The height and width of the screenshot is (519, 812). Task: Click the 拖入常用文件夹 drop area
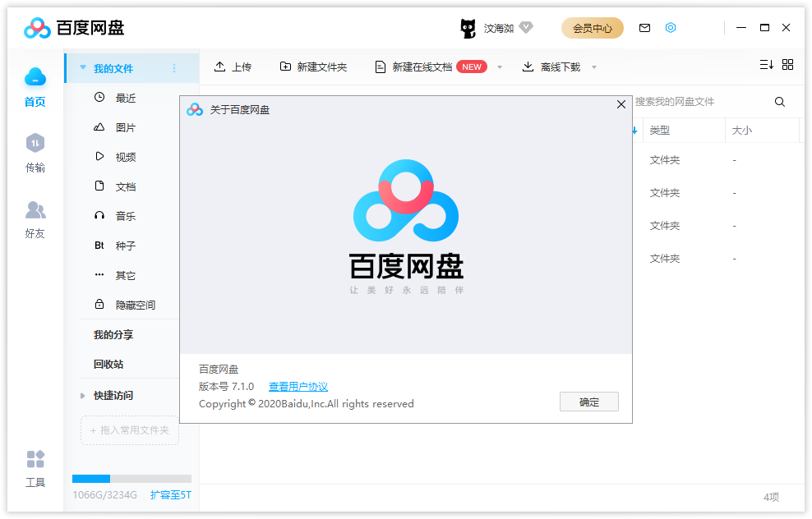click(x=130, y=430)
